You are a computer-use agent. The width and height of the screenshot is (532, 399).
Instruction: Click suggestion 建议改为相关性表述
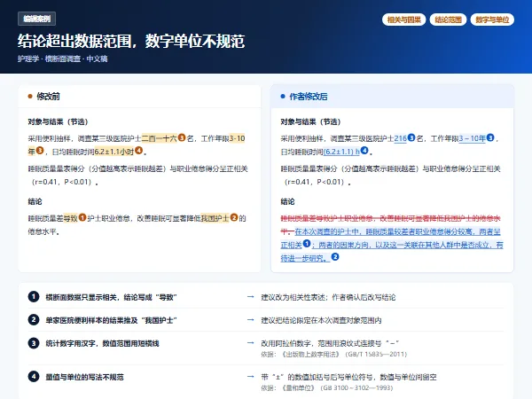(328, 297)
